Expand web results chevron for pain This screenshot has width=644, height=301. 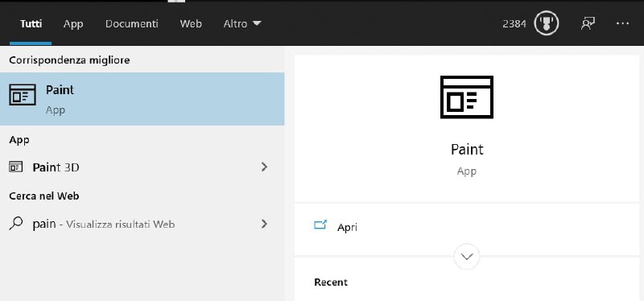[x=265, y=224]
